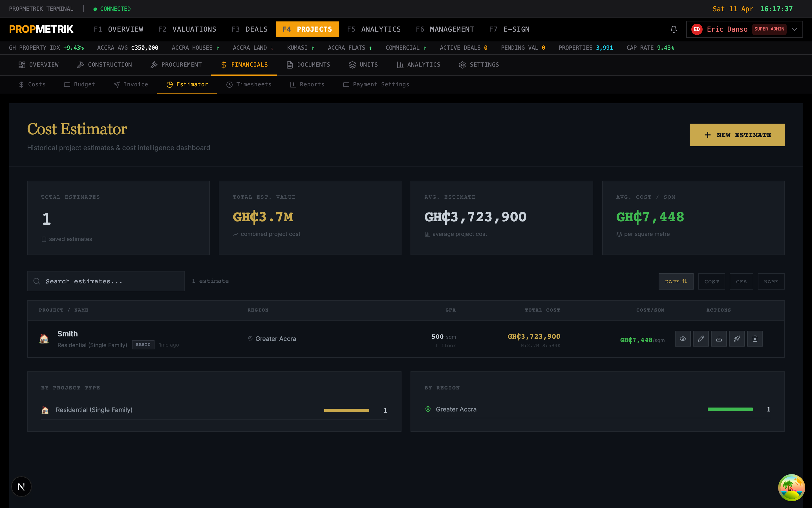
Task: Click the Smith project name
Action: [67, 334]
